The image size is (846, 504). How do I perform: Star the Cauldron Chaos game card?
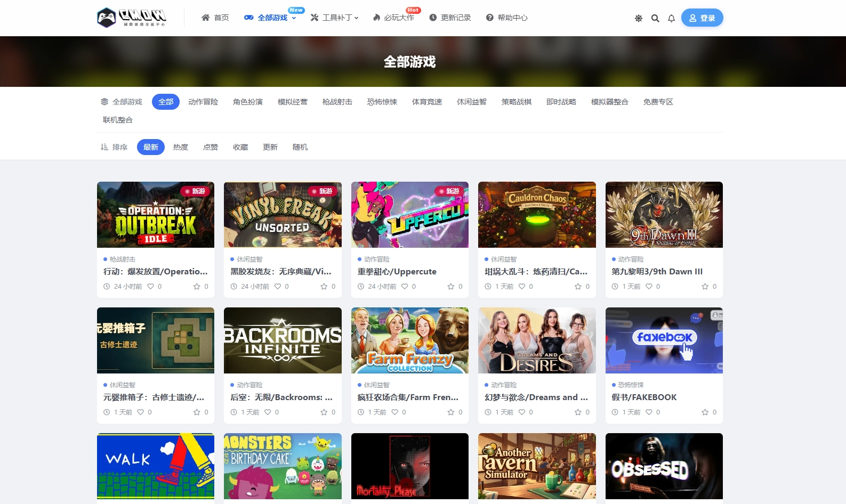click(578, 287)
